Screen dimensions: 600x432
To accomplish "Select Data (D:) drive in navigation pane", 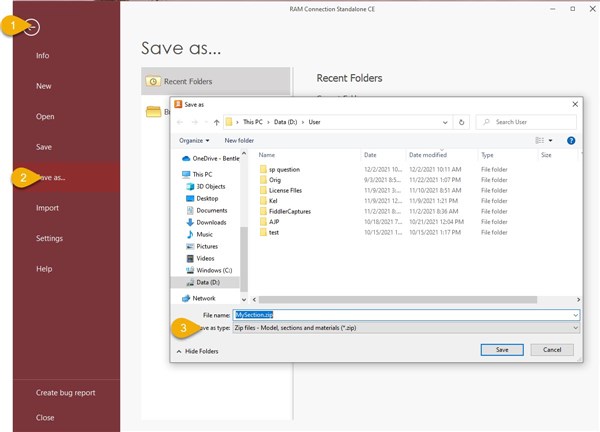I will [x=205, y=282].
